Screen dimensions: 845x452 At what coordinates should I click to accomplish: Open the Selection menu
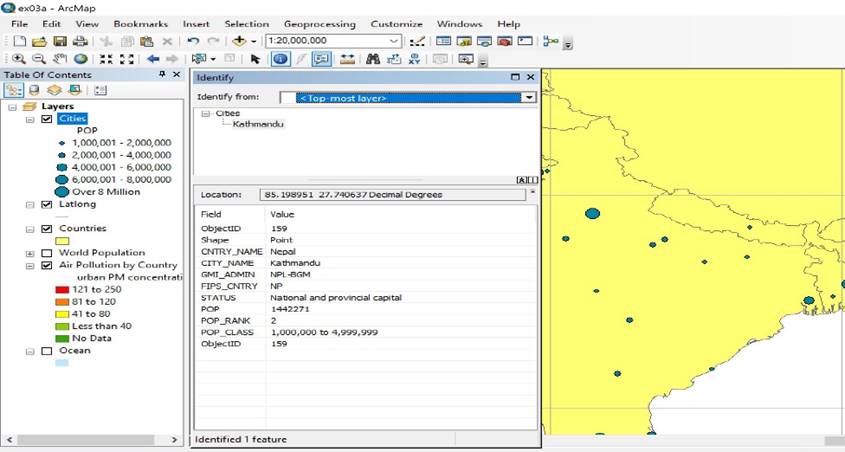247,24
